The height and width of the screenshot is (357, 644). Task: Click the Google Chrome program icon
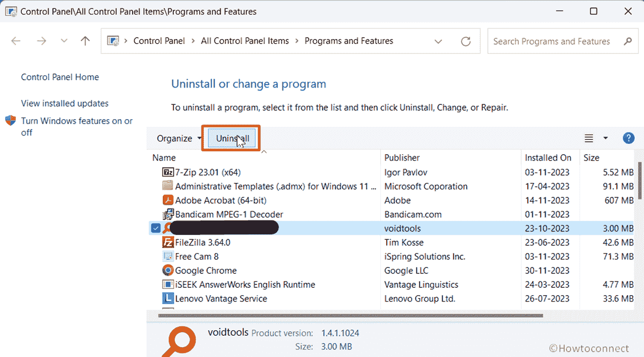point(168,270)
